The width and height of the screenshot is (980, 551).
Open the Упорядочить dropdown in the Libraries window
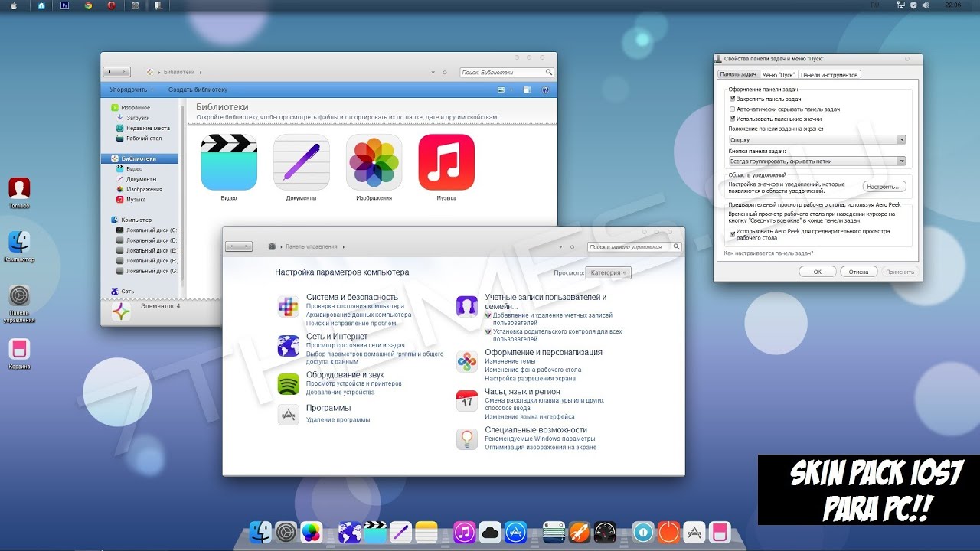tap(131, 90)
